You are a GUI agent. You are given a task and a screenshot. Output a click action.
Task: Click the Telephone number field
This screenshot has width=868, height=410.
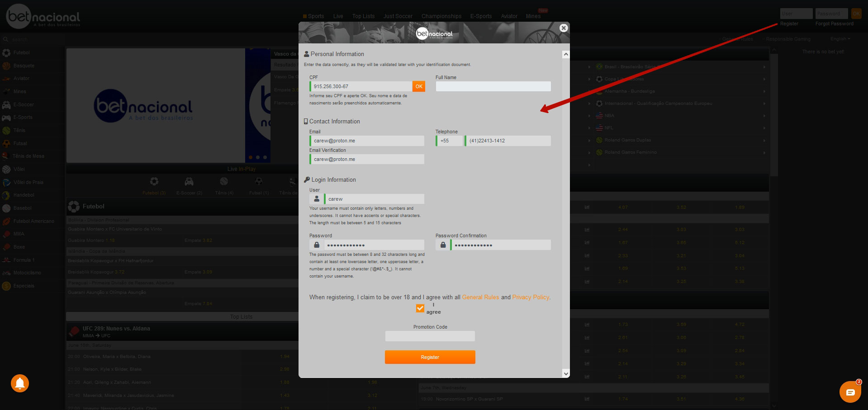(x=508, y=141)
